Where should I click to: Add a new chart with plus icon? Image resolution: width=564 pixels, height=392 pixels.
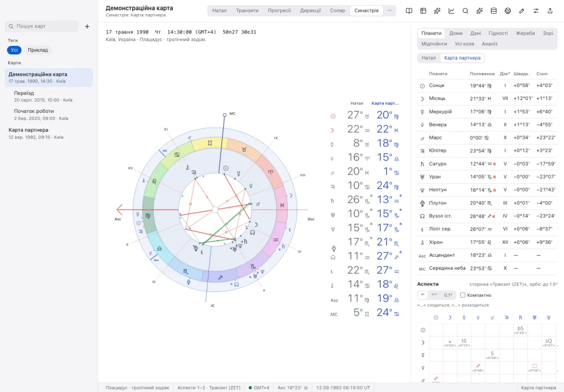(x=87, y=26)
